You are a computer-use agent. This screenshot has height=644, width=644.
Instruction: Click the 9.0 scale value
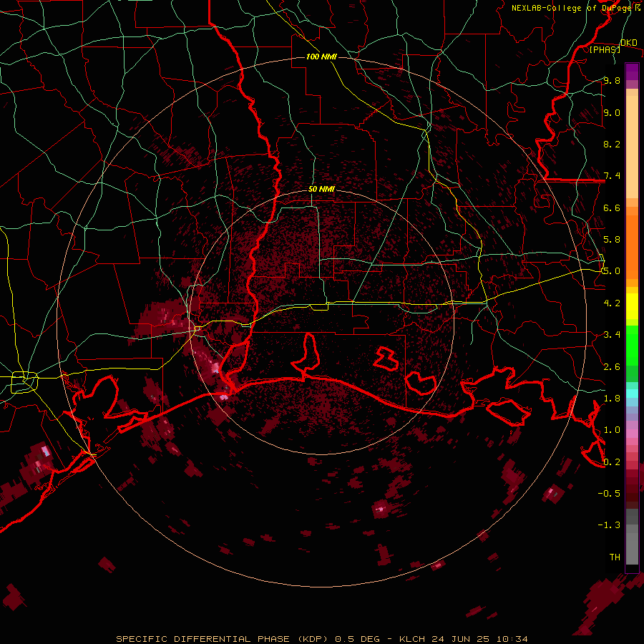(612, 112)
